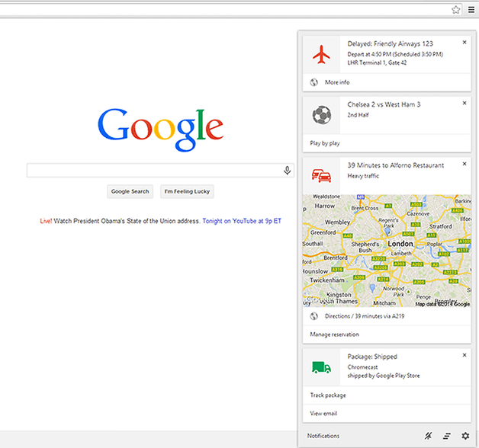Click the I'm Feeling Lucky button

[x=187, y=191]
